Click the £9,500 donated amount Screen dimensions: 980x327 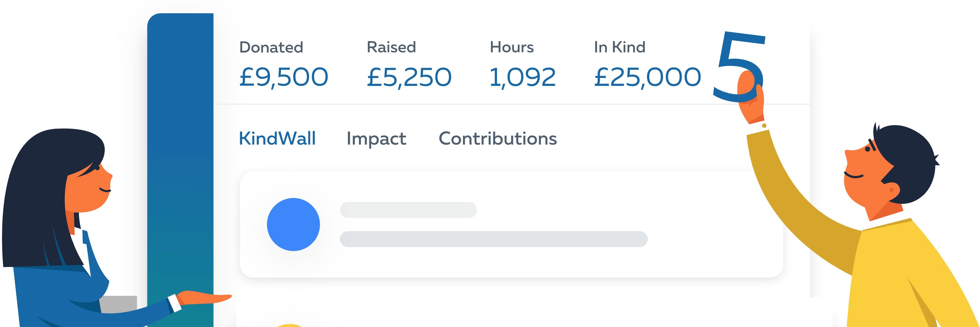pos(283,77)
